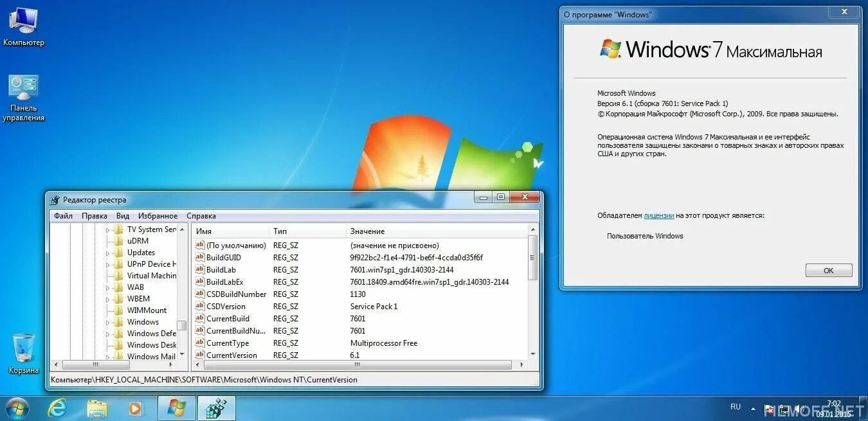Screen dimensions: 868x421
Task: Open Windows Explorer taskbar icon
Action: (x=97, y=408)
